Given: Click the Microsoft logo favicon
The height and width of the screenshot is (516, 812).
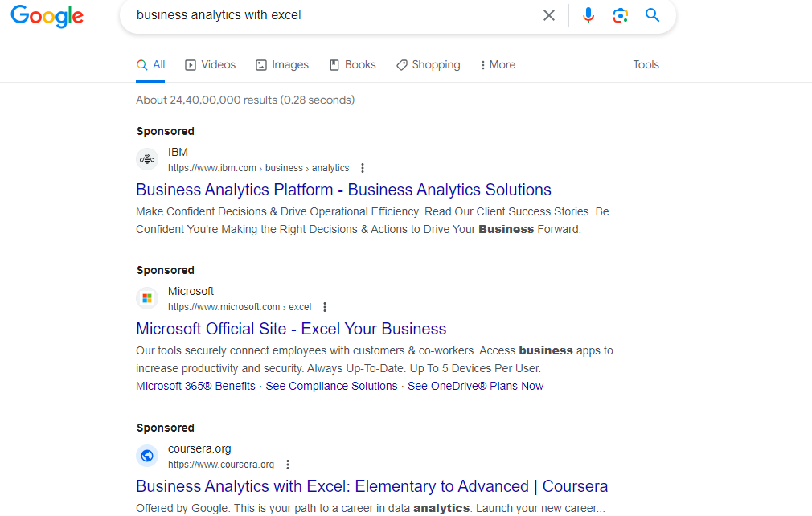Looking at the screenshot, I should point(147,298).
